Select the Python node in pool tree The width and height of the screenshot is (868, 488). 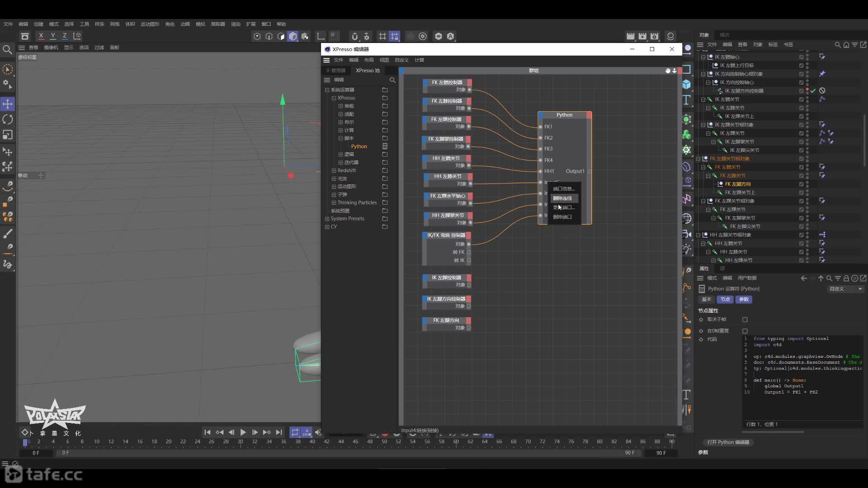(359, 146)
